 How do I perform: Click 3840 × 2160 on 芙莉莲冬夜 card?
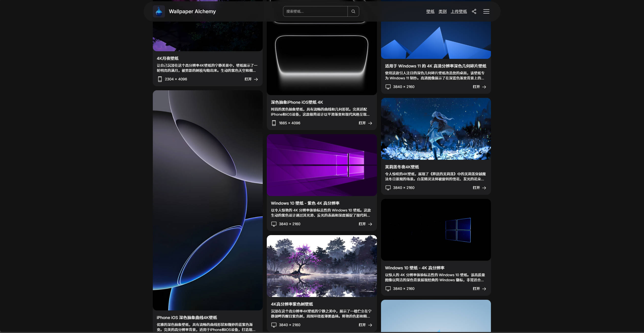click(404, 188)
